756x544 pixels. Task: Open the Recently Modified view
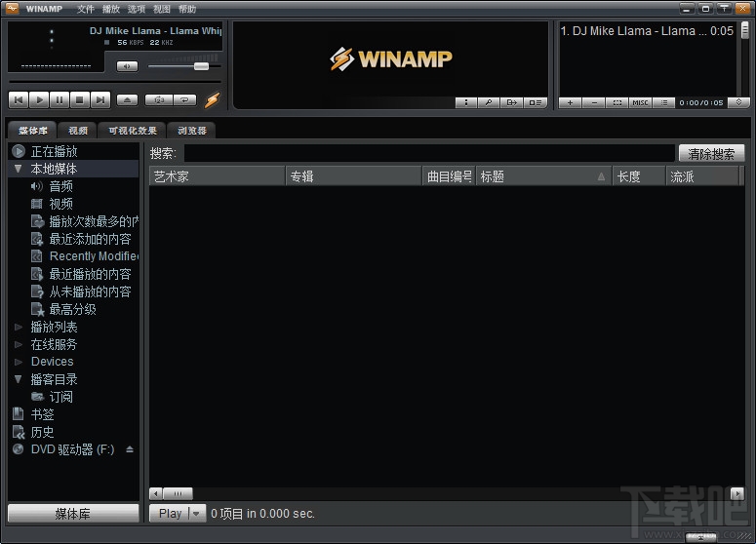[94, 256]
